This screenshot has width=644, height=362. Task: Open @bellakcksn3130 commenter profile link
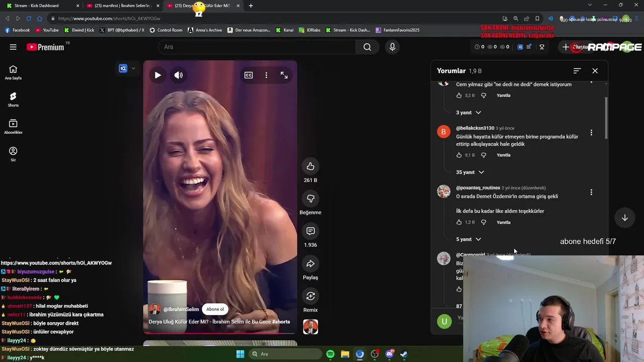(475, 128)
